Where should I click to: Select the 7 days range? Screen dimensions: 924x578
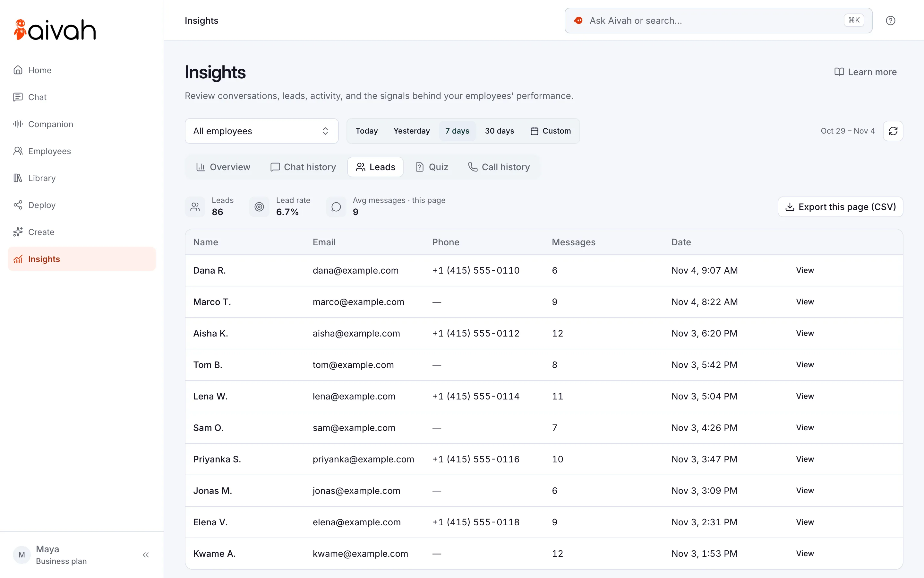pos(457,131)
